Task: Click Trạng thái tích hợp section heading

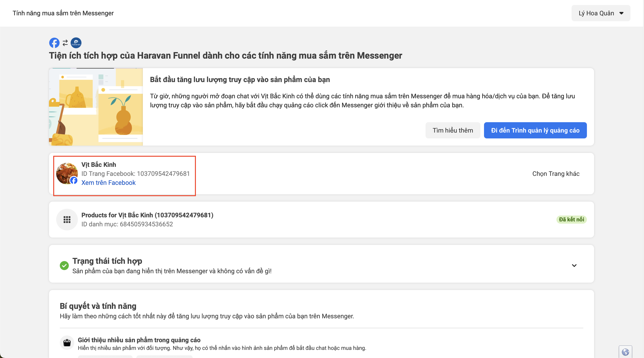Action: 107,261
